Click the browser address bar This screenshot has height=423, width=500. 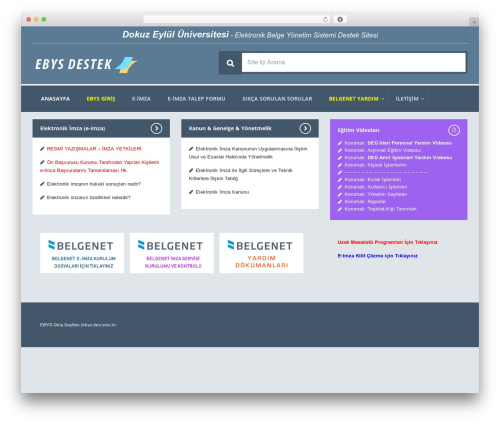point(233,19)
